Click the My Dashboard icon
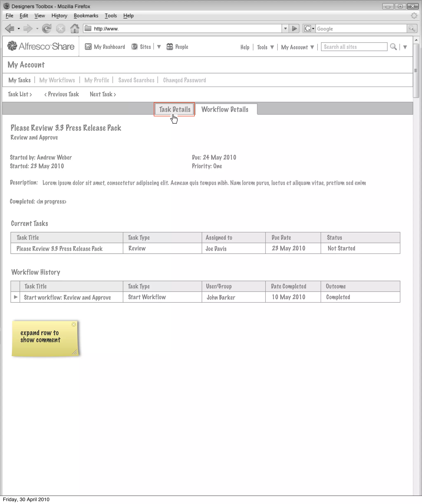This screenshot has height=504, width=422. point(88,47)
